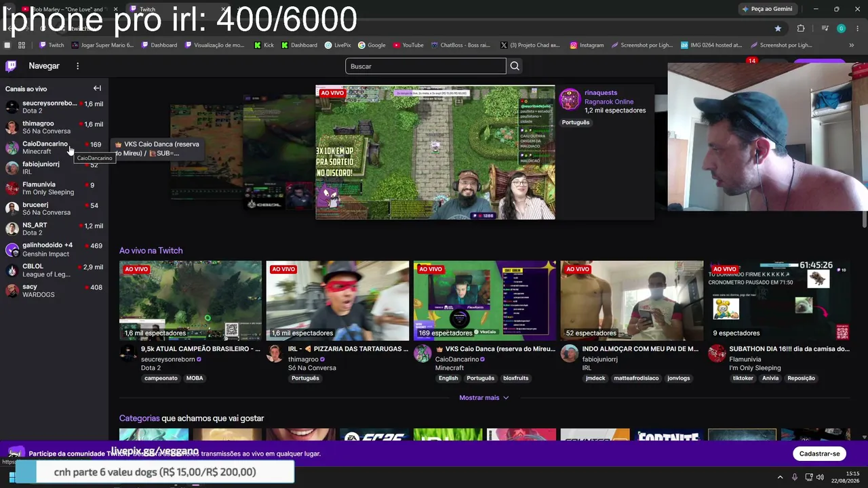The height and width of the screenshot is (488, 868).
Task: Click the matteafrodisiaco tag
Action: click(636, 378)
